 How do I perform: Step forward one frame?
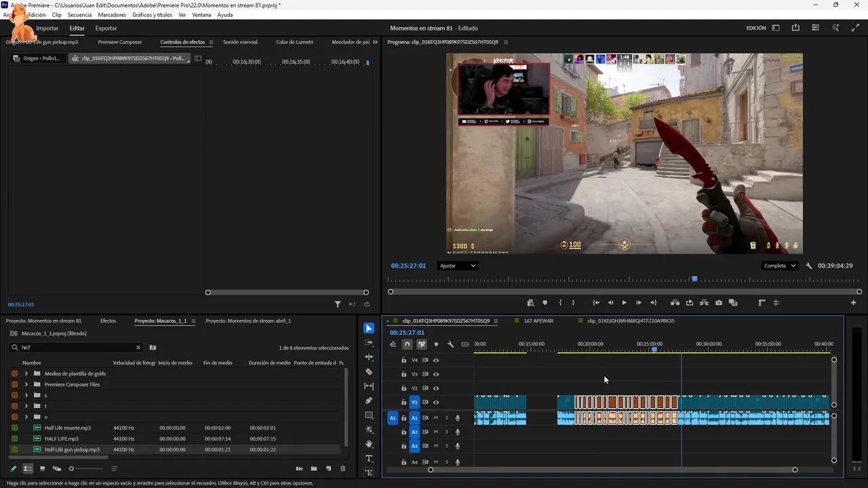click(638, 303)
